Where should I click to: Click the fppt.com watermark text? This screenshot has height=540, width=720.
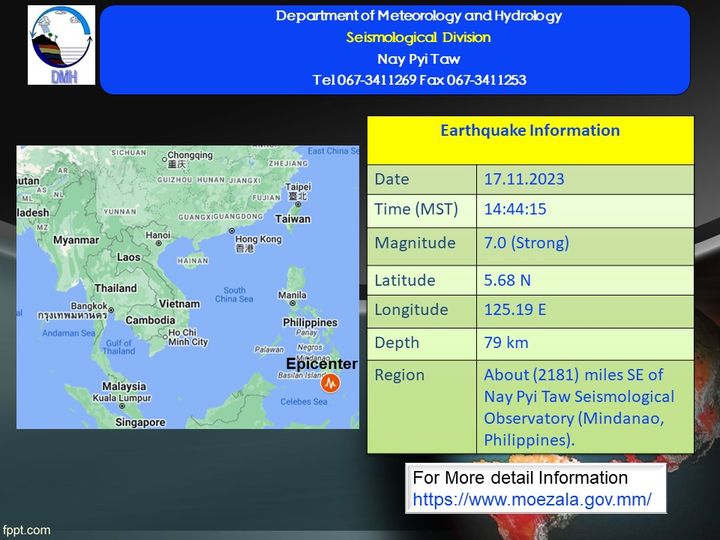[26, 530]
